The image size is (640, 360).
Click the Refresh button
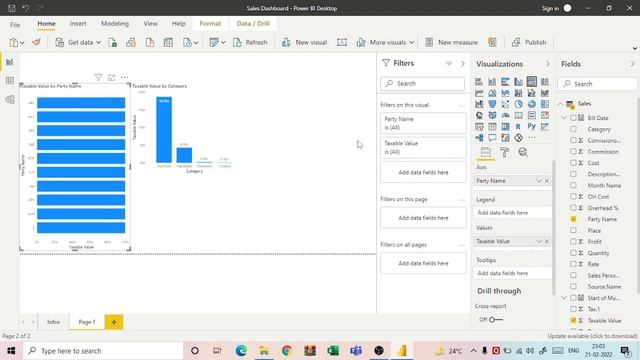(x=250, y=42)
